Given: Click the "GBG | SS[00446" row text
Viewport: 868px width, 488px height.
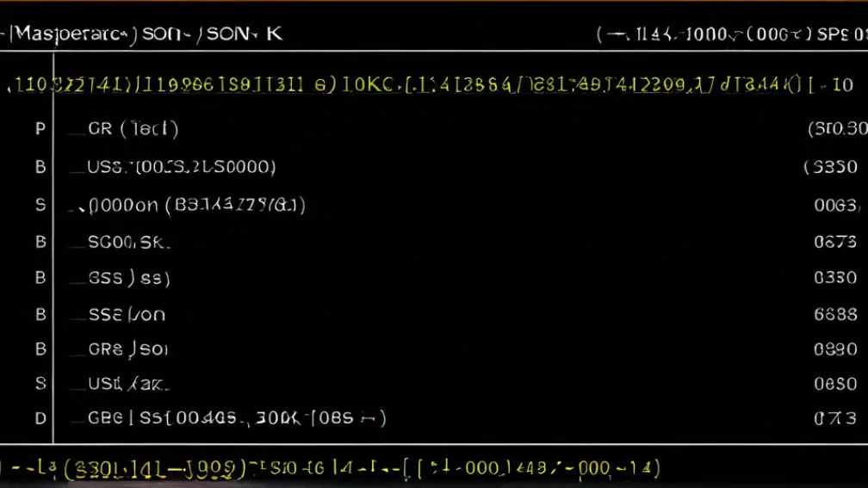Looking at the screenshot, I should point(236,417).
